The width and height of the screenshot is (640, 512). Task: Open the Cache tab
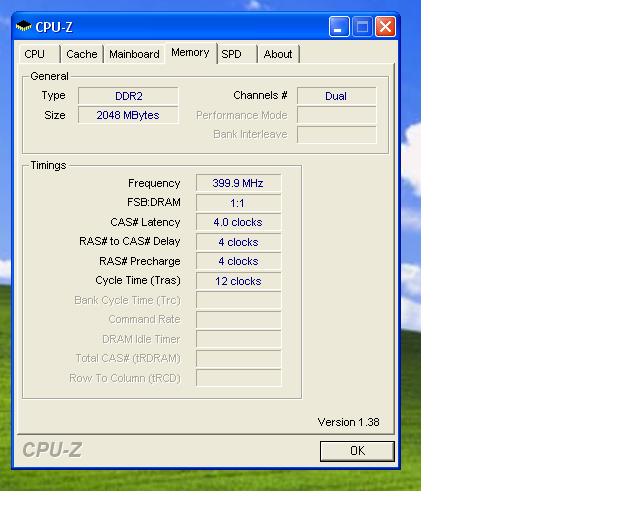click(82, 54)
